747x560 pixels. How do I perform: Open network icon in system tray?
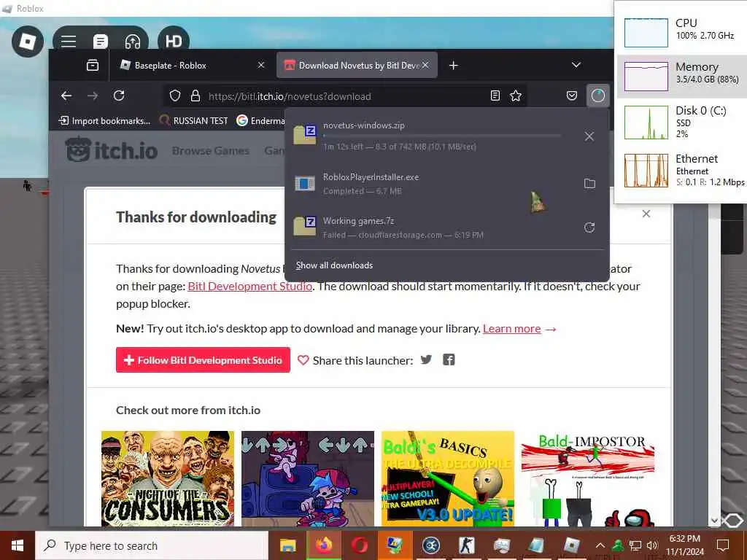click(x=635, y=545)
